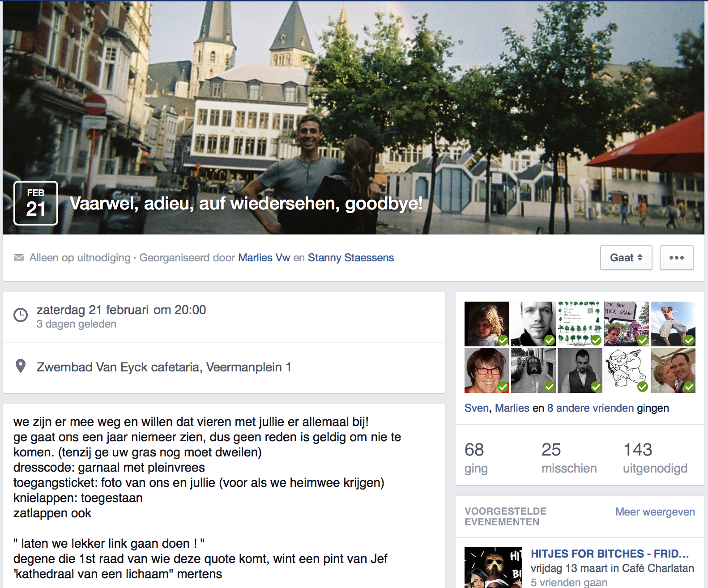Open Zwembad Van Eyck cafetaria location

[x=164, y=367]
